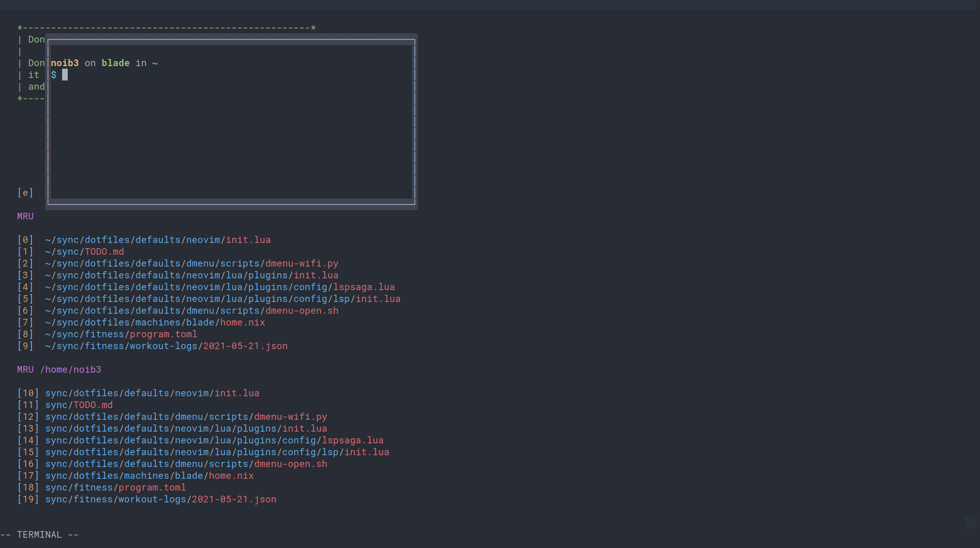Click the MRU /home/noib3 header
This screenshot has height=548, width=980.
pos(58,369)
